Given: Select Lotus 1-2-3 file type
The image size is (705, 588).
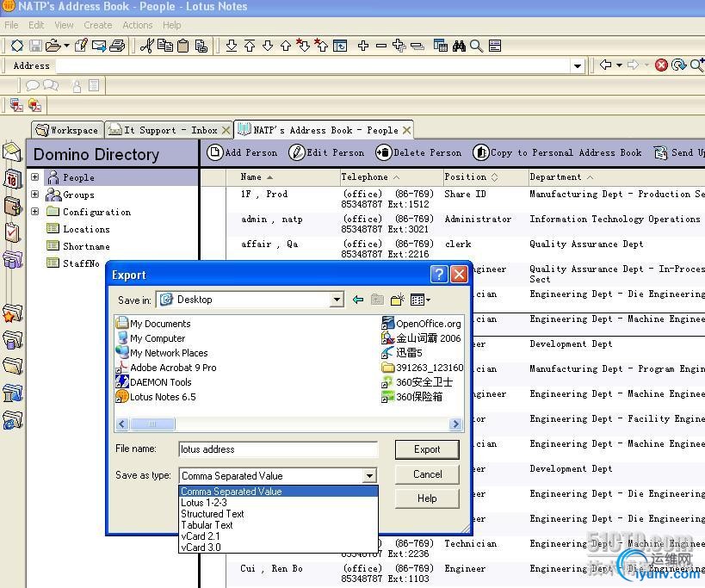Looking at the screenshot, I should pyautogui.click(x=278, y=503).
